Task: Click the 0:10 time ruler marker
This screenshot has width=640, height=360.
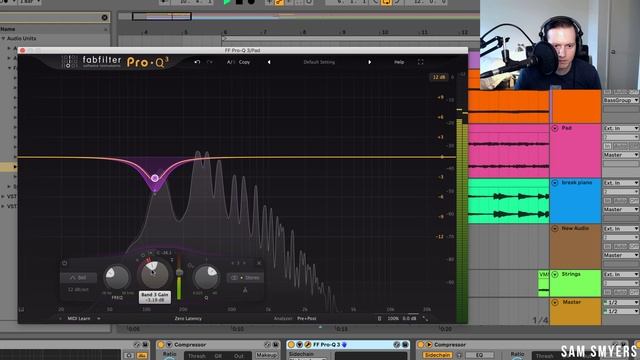Action: pos(237,329)
